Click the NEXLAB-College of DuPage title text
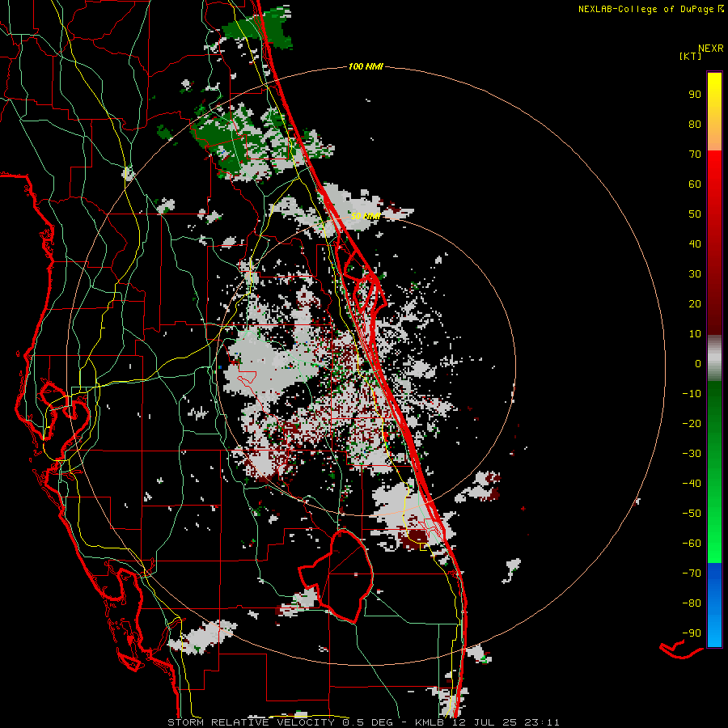 (x=651, y=9)
